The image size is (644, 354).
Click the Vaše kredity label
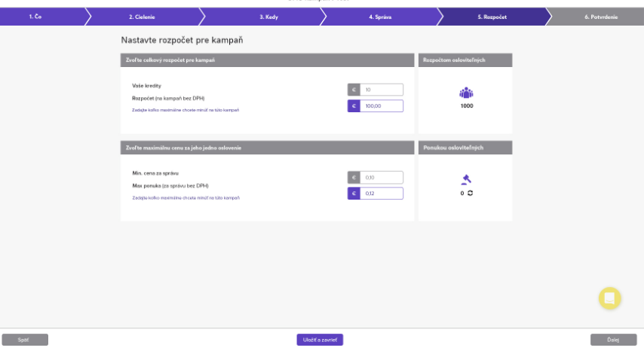[146, 86]
